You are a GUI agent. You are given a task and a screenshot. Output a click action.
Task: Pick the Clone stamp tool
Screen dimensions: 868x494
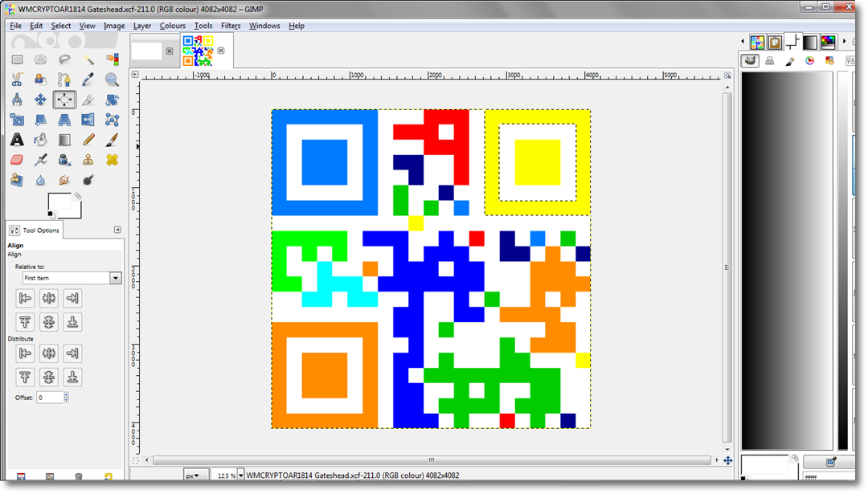tap(88, 160)
